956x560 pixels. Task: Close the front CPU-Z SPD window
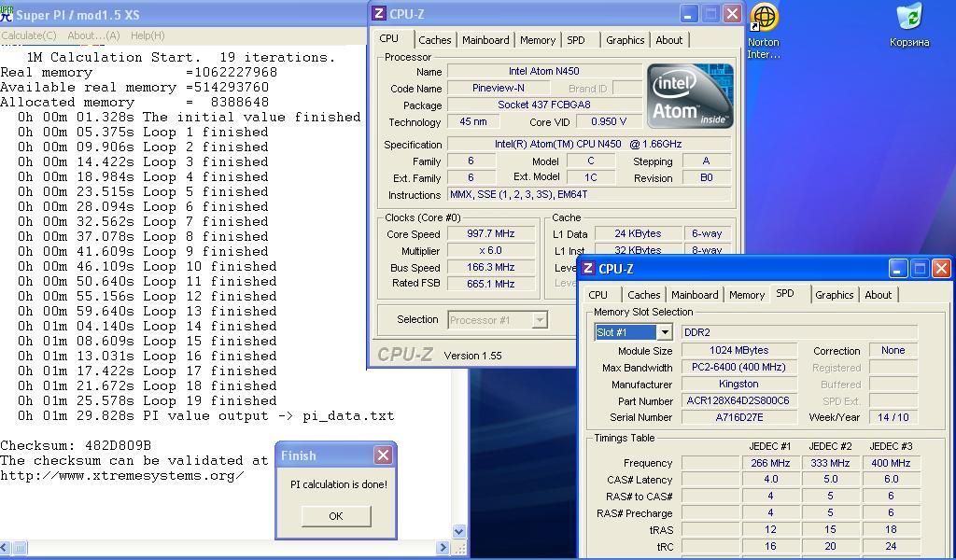[941, 268]
